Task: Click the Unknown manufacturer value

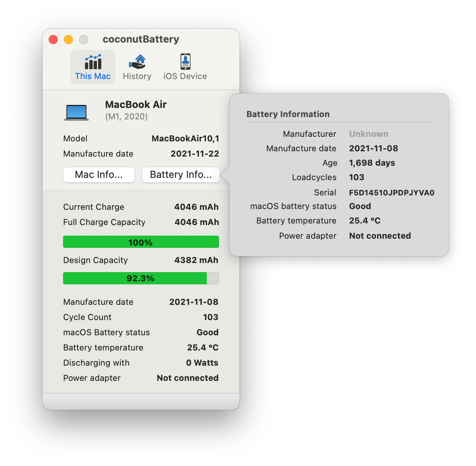Action: coord(369,134)
